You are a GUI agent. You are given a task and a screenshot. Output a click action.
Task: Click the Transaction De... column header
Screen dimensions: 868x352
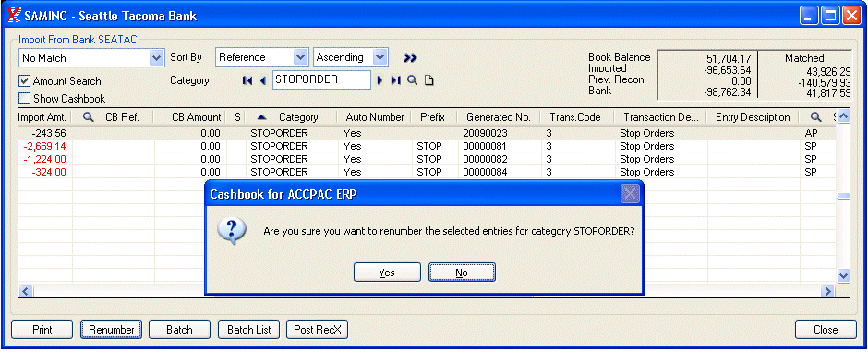(661, 116)
